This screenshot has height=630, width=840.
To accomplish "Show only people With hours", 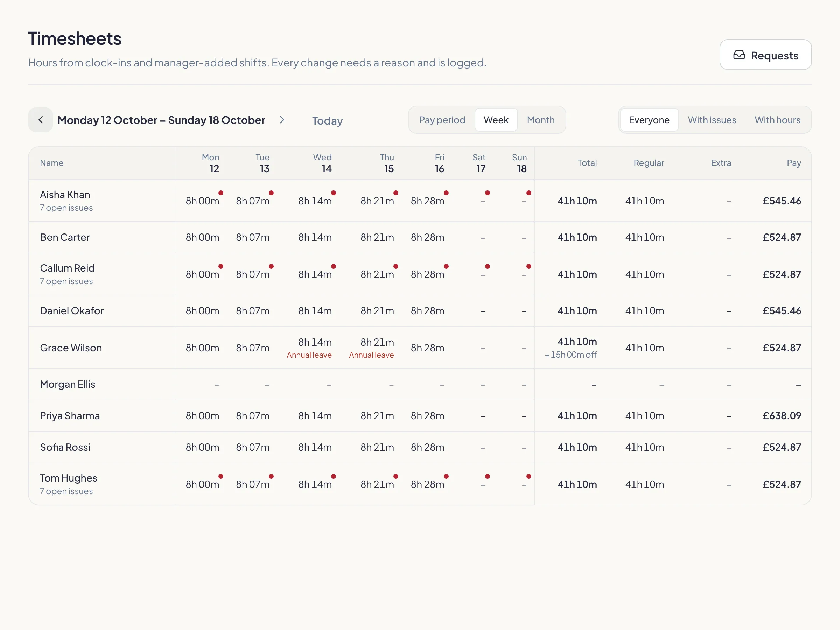I will (x=777, y=120).
